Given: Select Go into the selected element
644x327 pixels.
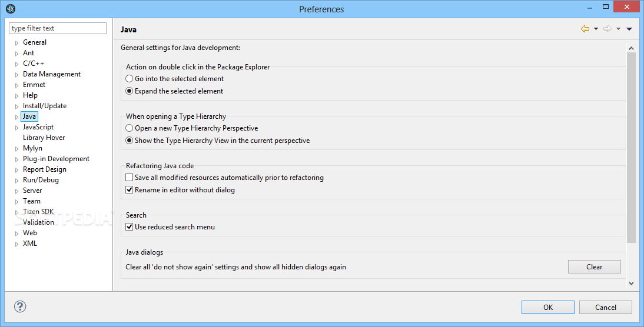Looking at the screenshot, I should coord(175,79).
